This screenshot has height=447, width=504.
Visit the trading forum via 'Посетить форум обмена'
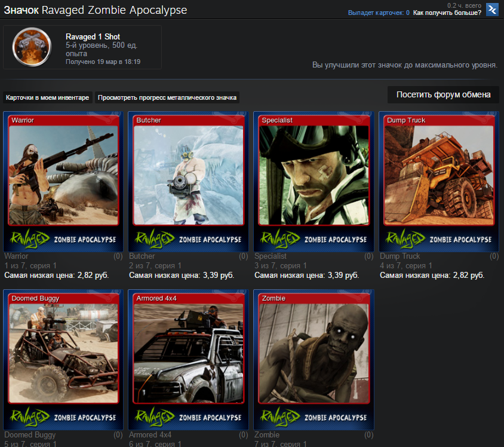[x=443, y=94]
